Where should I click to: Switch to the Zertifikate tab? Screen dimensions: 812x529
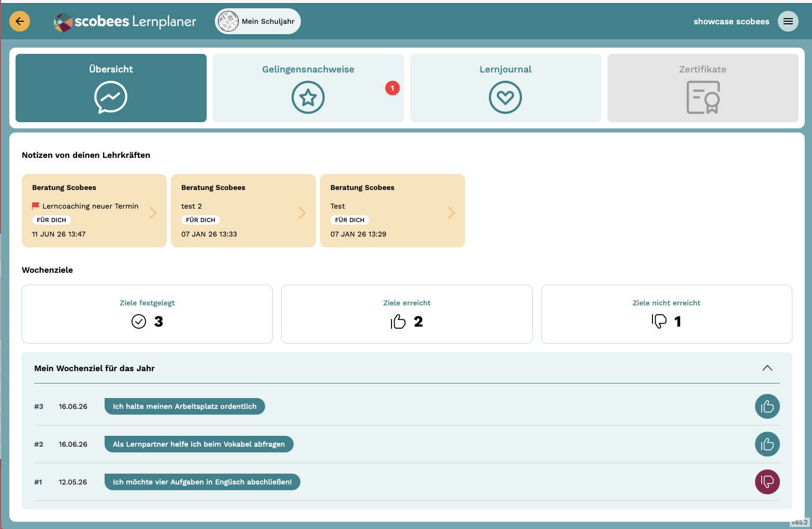[703, 88]
